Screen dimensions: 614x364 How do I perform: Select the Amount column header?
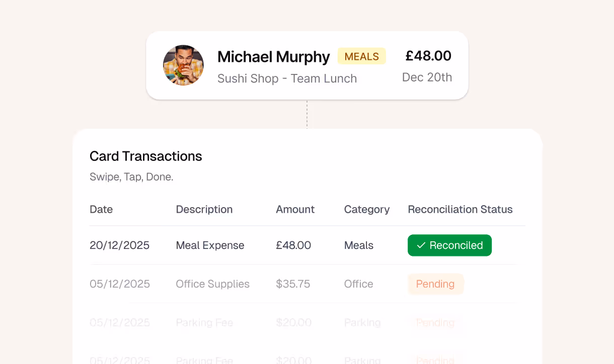point(295,209)
